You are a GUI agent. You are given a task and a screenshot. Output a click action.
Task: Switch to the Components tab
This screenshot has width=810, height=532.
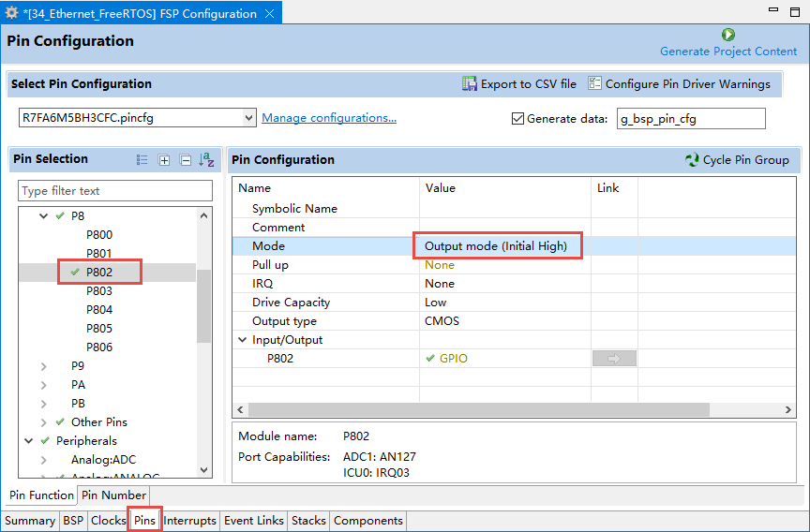coord(368,521)
